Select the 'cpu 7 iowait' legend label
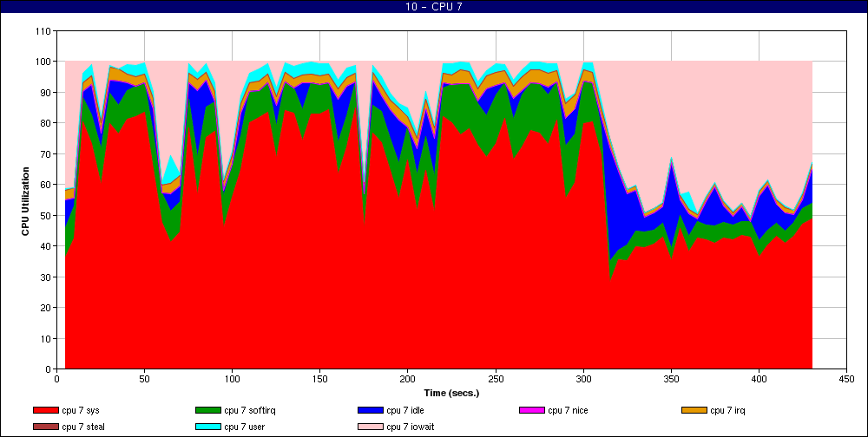The width and height of the screenshot is (868, 437). (411, 427)
